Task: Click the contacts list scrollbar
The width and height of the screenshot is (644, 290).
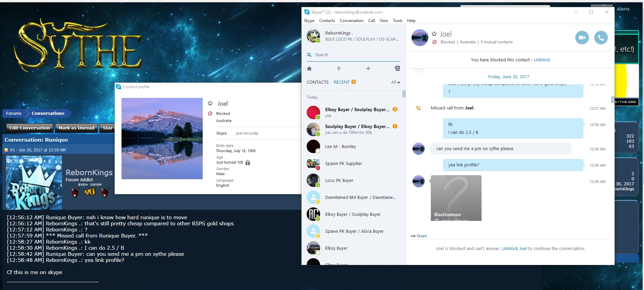Action: pyautogui.click(x=404, y=94)
